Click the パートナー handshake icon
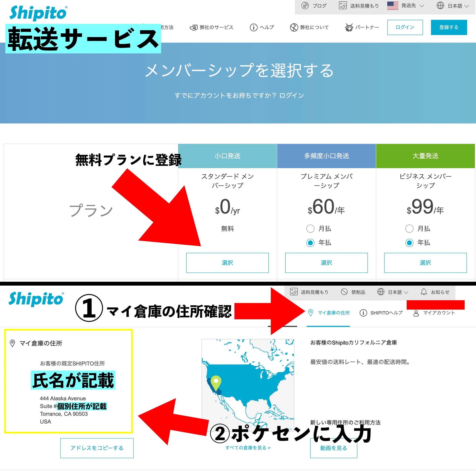This screenshot has width=476, height=471. (x=349, y=27)
